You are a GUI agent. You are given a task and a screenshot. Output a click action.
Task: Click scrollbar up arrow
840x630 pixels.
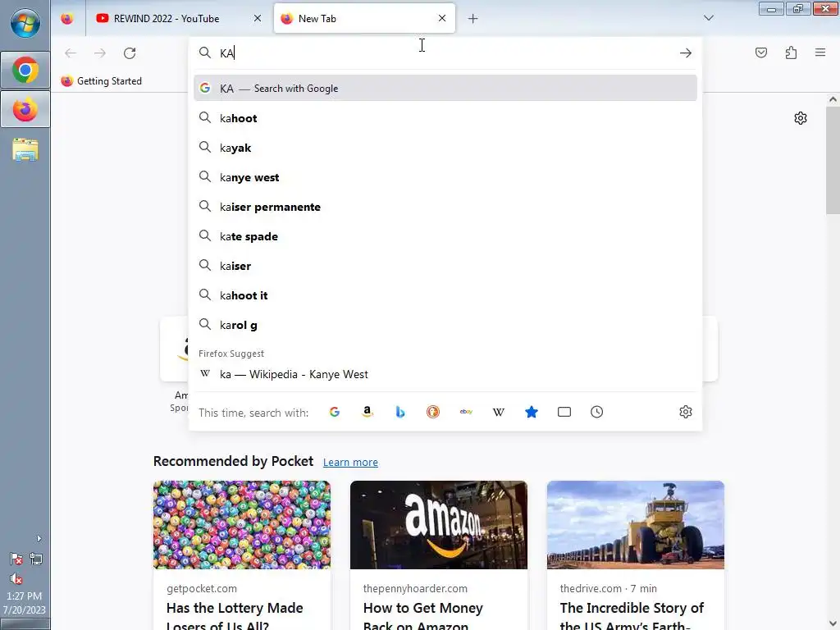(x=833, y=99)
